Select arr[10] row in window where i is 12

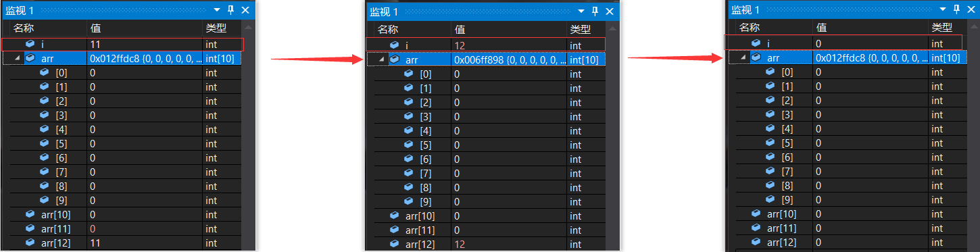(x=486, y=216)
